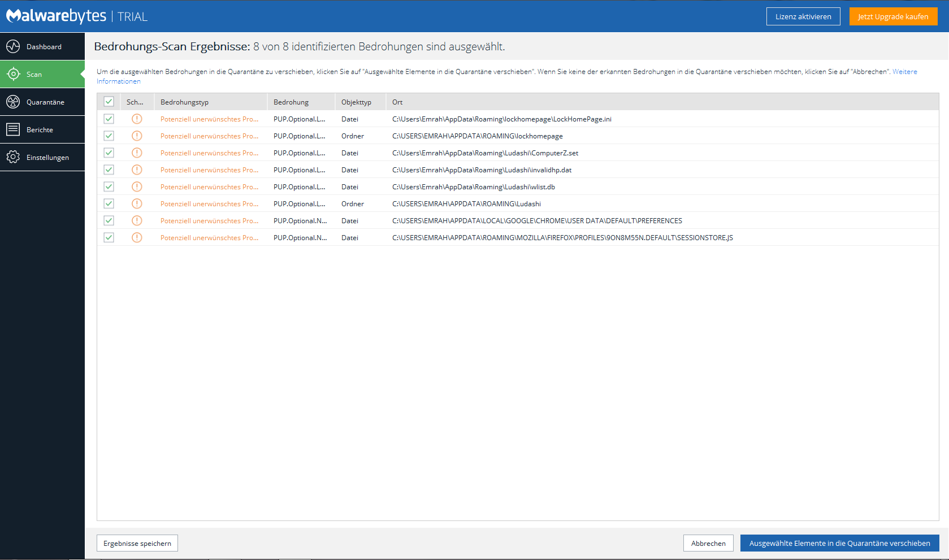Uncheck the ComputerZ.set threat checkbox

coord(109,153)
